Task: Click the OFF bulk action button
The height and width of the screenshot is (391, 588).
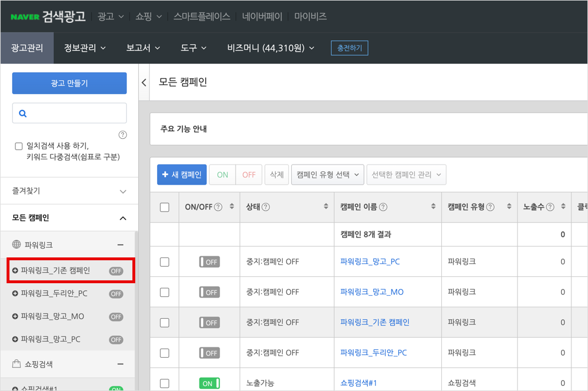Action: click(249, 174)
